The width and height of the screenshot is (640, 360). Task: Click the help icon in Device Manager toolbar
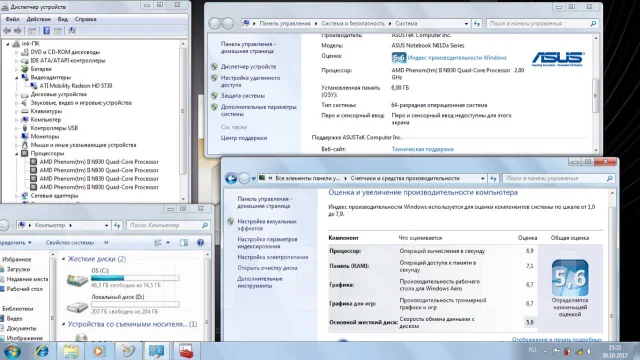coord(47,31)
